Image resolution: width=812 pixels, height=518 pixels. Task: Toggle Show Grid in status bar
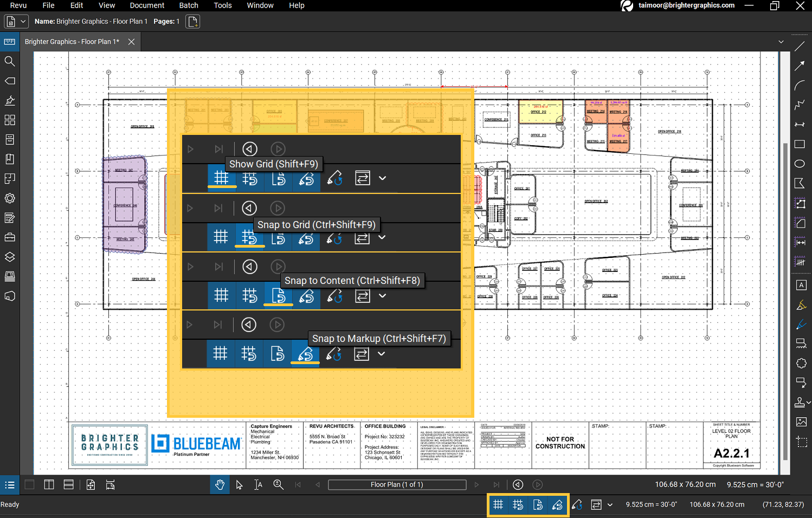(x=498, y=504)
